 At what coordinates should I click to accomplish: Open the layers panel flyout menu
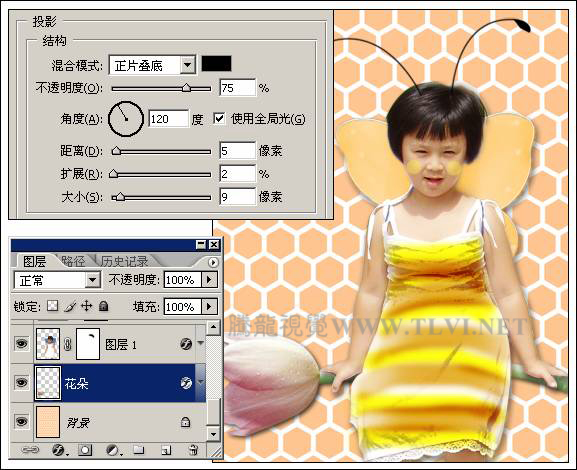213,262
